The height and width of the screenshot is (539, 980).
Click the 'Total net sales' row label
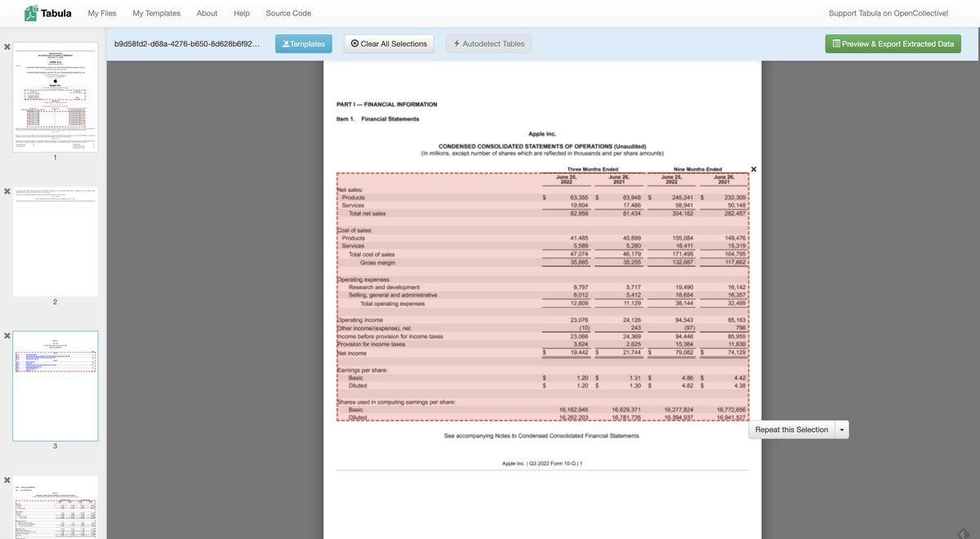tap(367, 213)
